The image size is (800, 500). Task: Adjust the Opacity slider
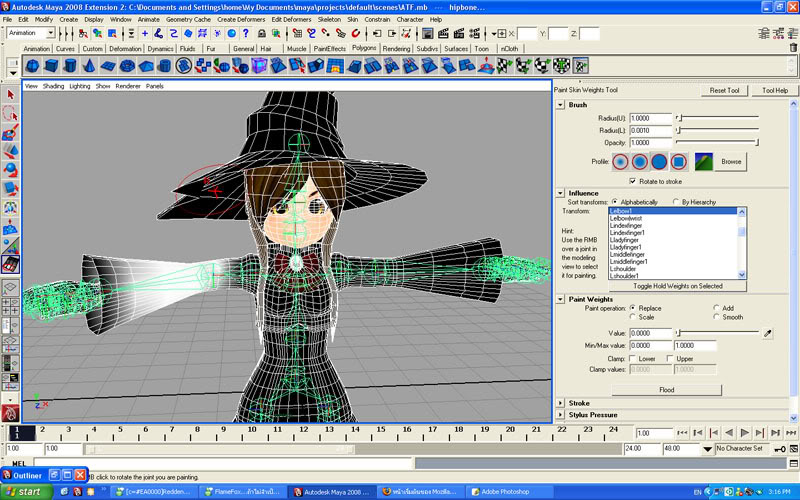coord(717,142)
